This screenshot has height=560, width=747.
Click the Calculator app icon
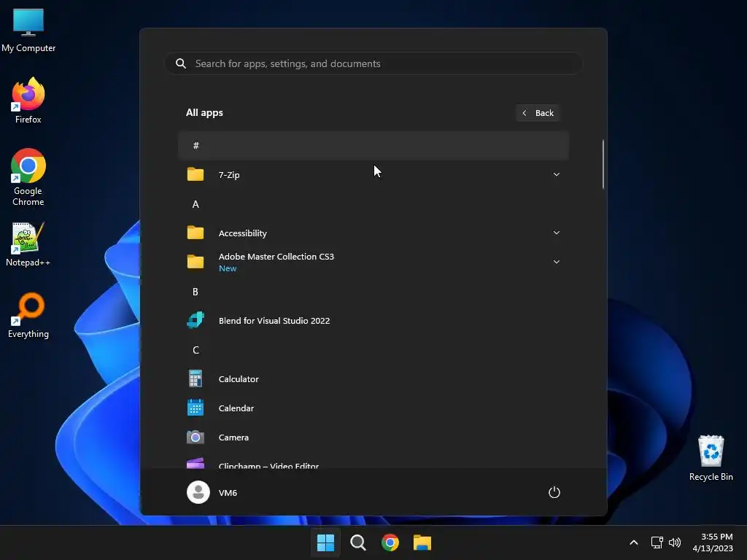tap(196, 378)
